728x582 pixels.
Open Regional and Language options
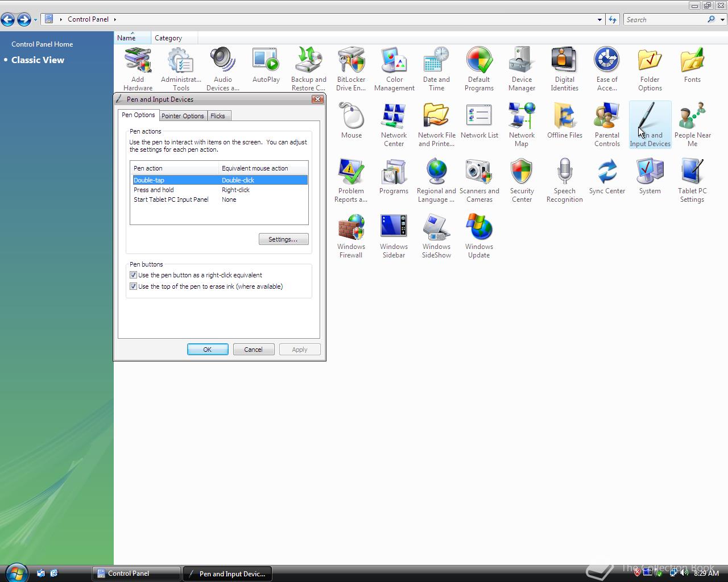click(x=436, y=181)
